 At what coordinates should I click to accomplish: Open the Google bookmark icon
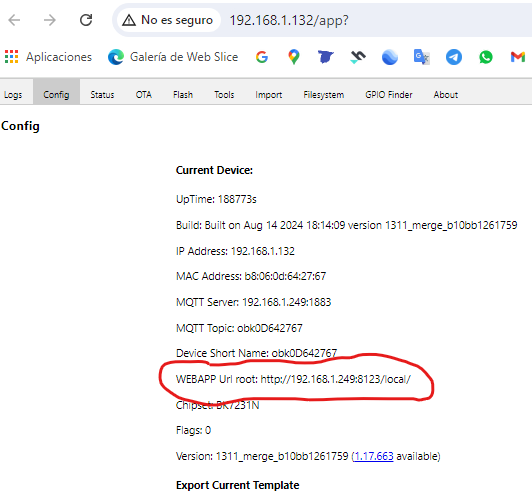[x=262, y=57]
